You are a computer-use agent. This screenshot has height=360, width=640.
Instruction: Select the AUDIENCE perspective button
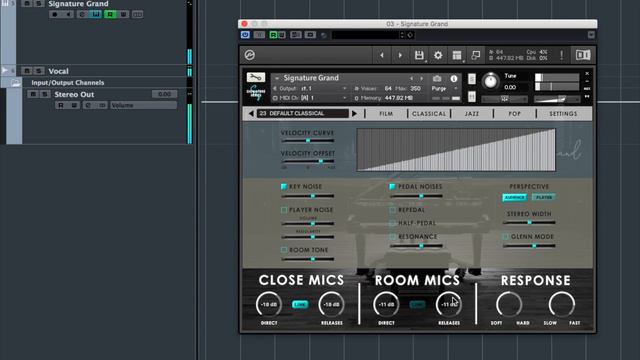[515, 197]
